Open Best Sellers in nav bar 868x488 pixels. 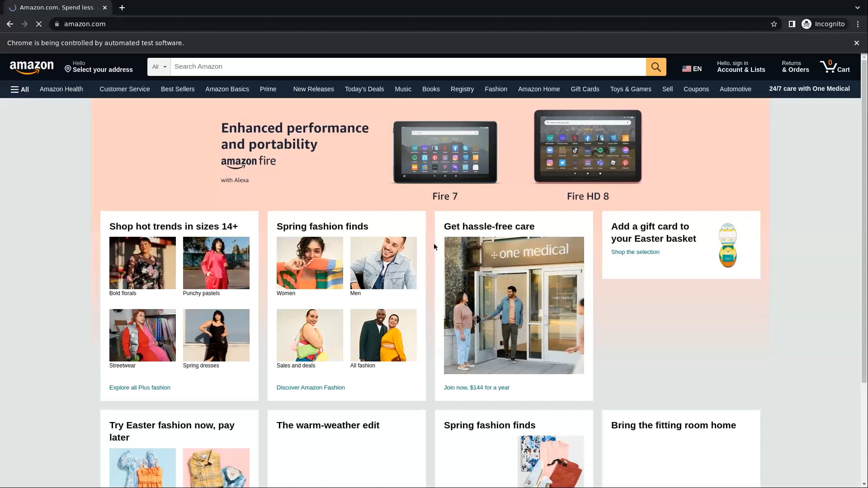pos(178,89)
